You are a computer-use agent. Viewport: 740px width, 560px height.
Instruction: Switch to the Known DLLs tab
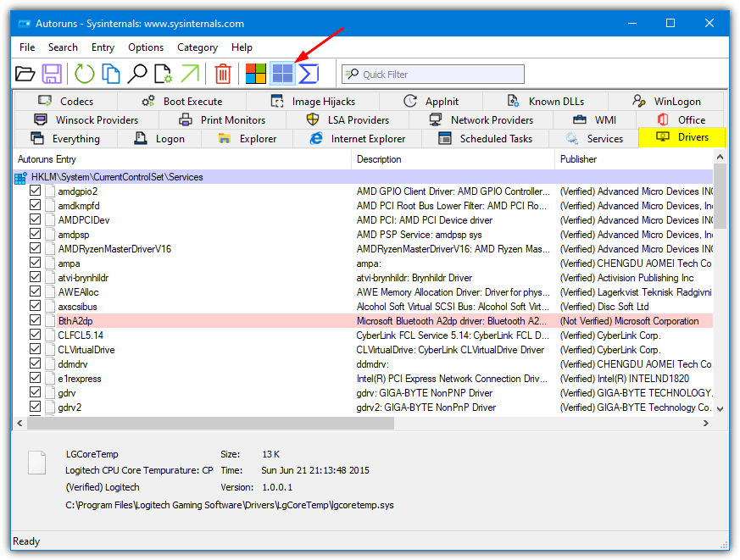546,101
